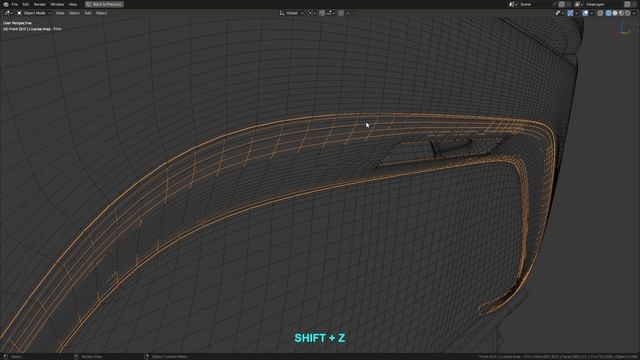
Task: Open object visibility and selectability options
Action: pos(559,13)
